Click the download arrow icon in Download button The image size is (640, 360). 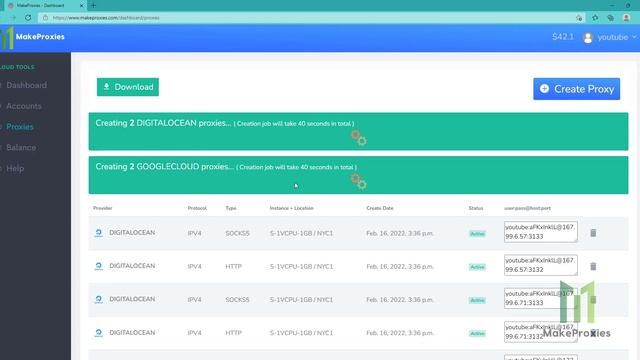[x=107, y=87]
